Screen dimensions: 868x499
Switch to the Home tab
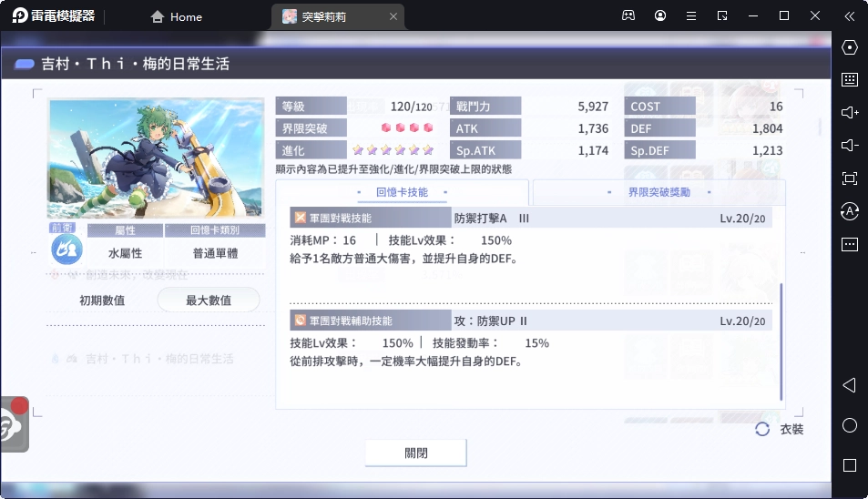[176, 16]
